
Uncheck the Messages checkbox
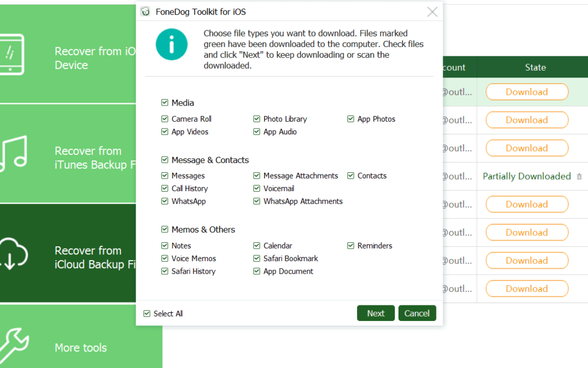click(165, 175)
